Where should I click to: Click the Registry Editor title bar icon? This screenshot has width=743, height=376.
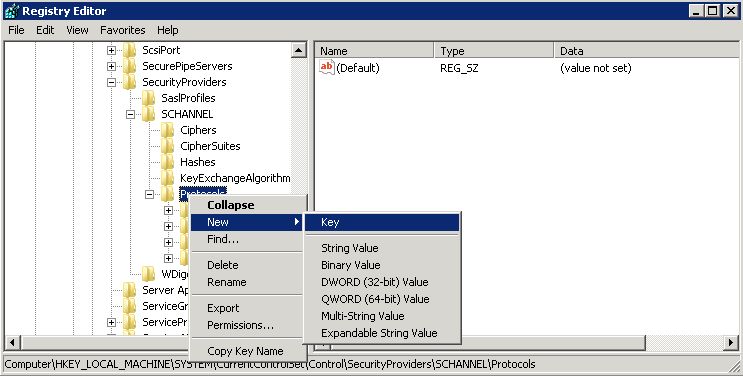pos(11,11)
